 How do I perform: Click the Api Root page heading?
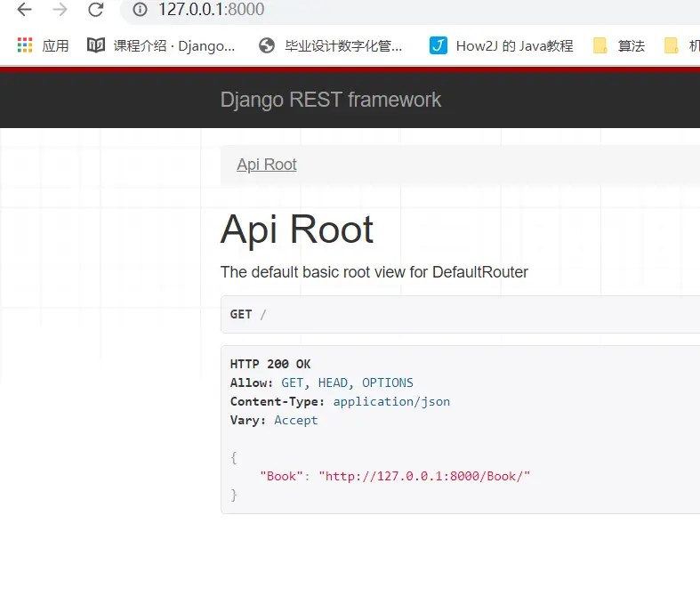(297, 230)
